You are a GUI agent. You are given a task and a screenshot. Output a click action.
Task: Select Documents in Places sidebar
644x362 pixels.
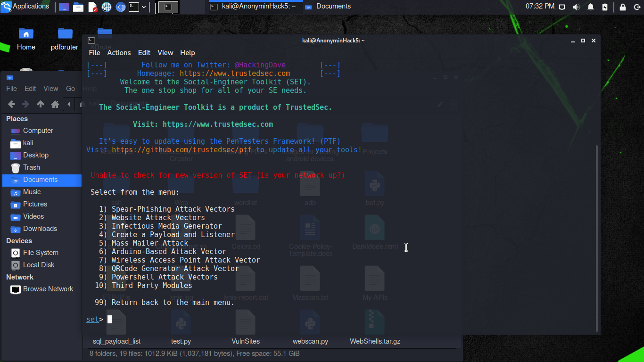click(x=42, y=180)
